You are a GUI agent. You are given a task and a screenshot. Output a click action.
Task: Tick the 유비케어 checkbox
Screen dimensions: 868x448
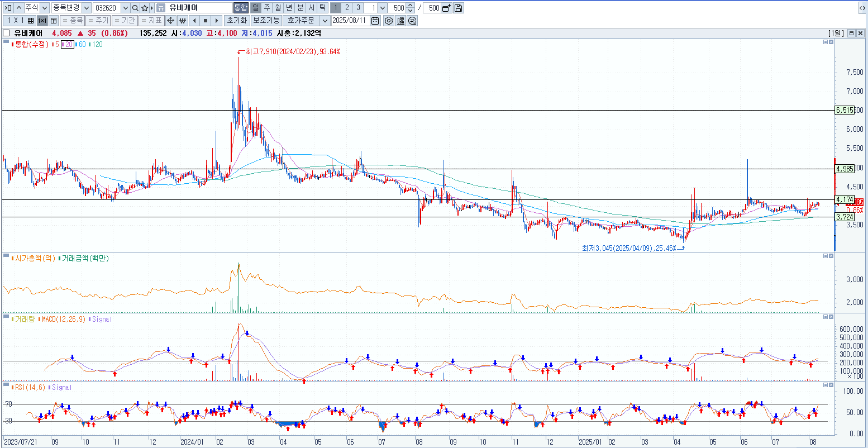(6, 33)
